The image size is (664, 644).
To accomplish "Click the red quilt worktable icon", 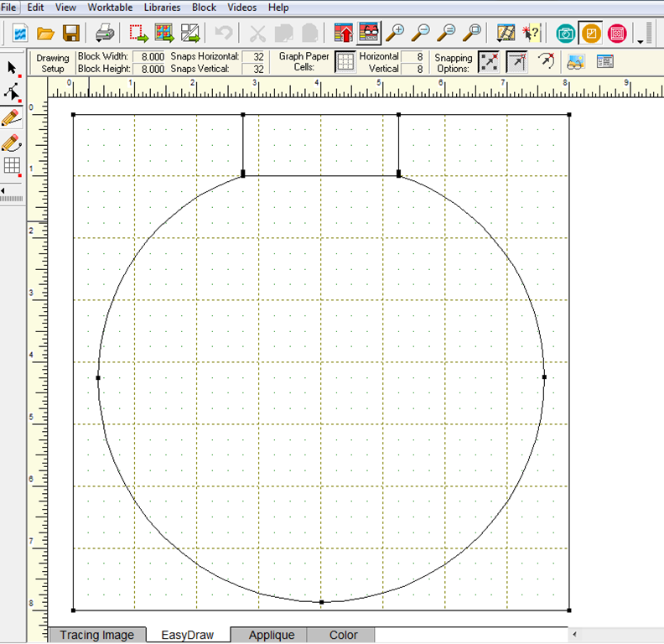I will click(x=617, y=34).
